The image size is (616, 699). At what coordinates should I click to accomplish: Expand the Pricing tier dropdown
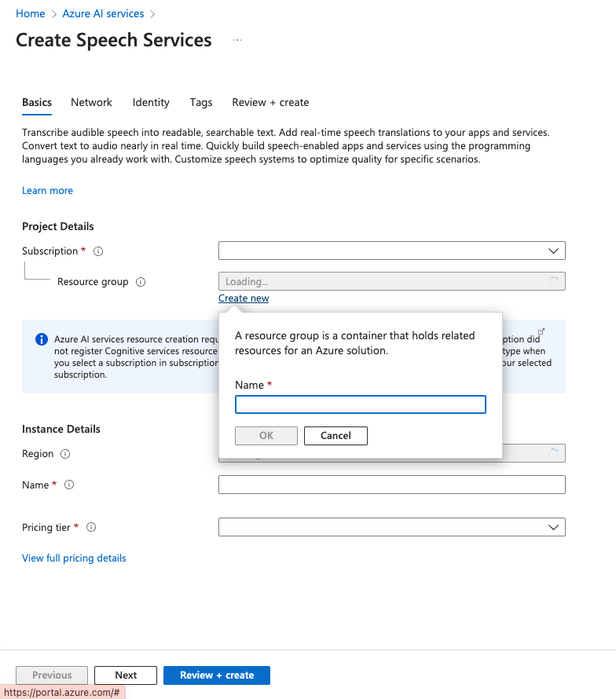click(x=391, y=527)
